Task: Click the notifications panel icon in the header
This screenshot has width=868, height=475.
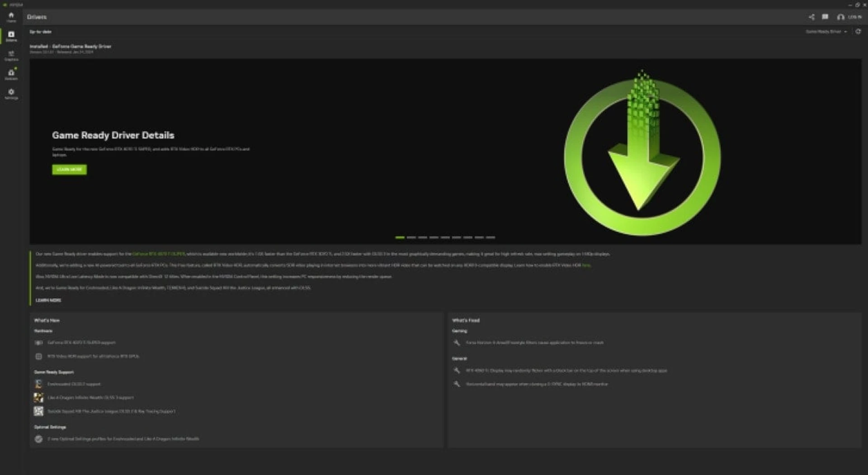Action: point(825,17)
